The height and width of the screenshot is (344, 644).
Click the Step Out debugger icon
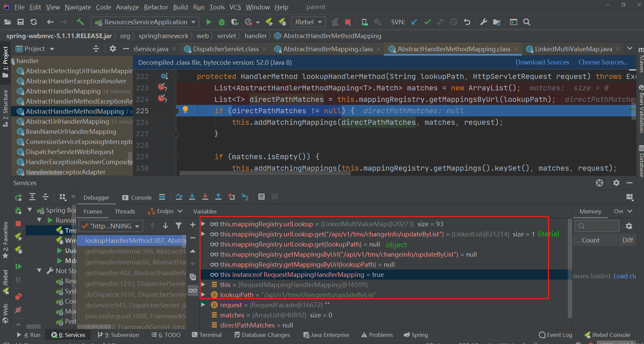(218, 197)
